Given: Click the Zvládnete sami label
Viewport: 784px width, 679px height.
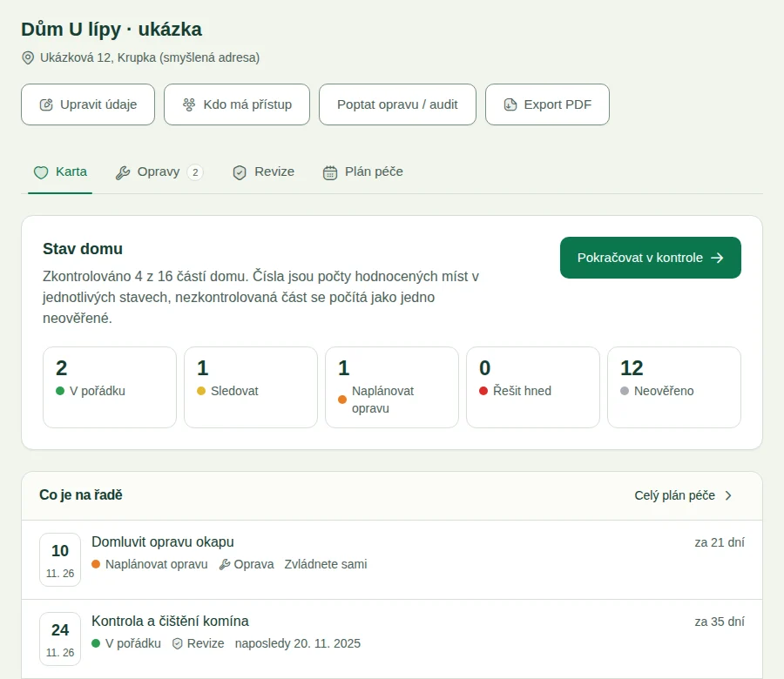Looking at the screenshot, I should 326,565.
